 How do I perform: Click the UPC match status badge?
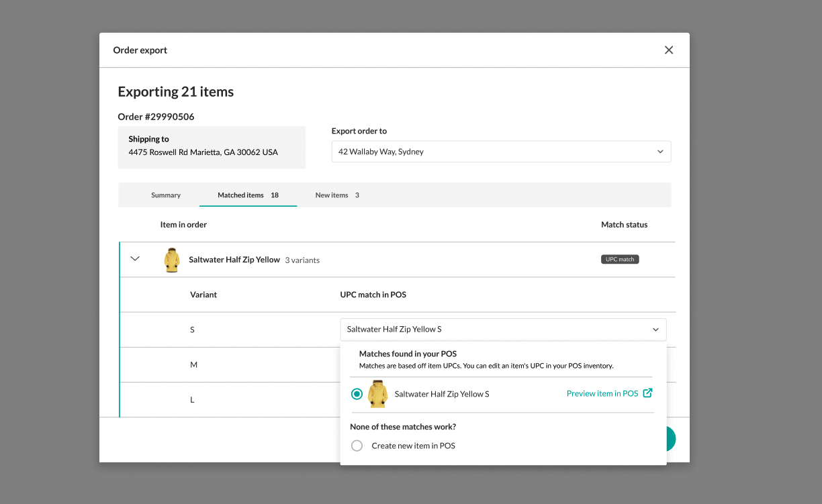coord(620,259)
